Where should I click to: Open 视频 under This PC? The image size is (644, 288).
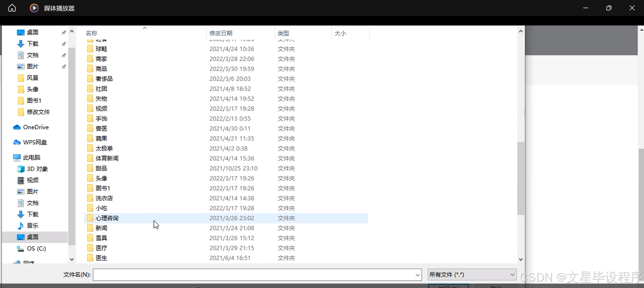pyautogui.click(x=33, y=180)
